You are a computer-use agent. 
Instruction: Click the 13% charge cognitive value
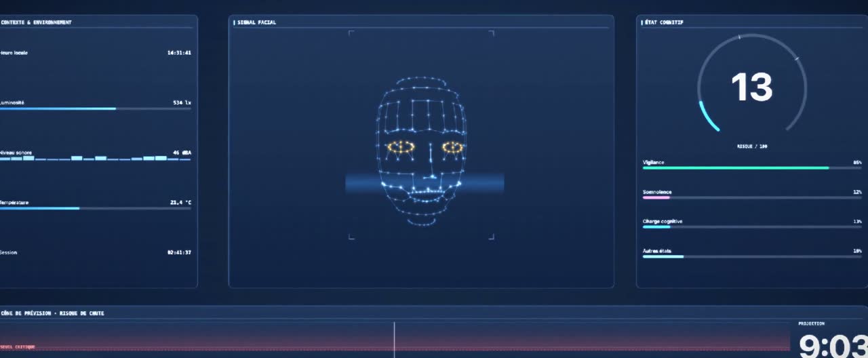pyautogui.click(x=857, y=222)
